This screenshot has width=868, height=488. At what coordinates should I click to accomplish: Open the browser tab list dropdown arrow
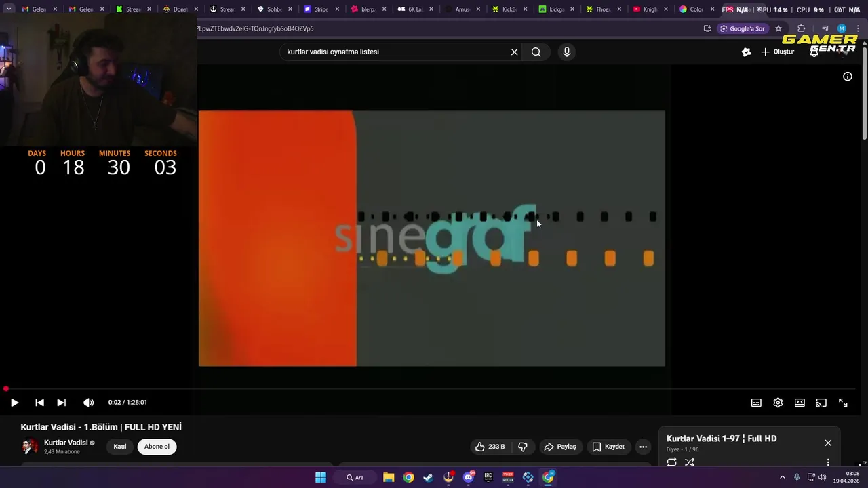coord(9,9)
